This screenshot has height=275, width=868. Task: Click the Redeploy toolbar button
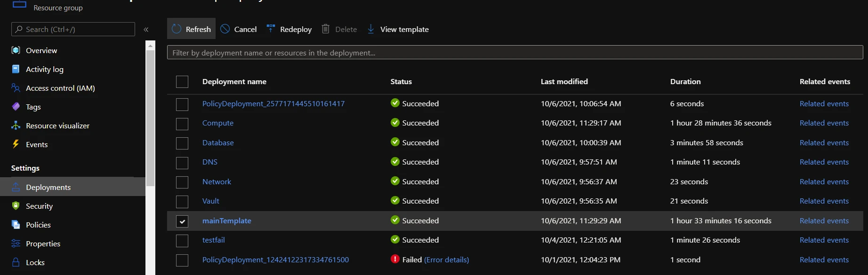pos(289,29)
